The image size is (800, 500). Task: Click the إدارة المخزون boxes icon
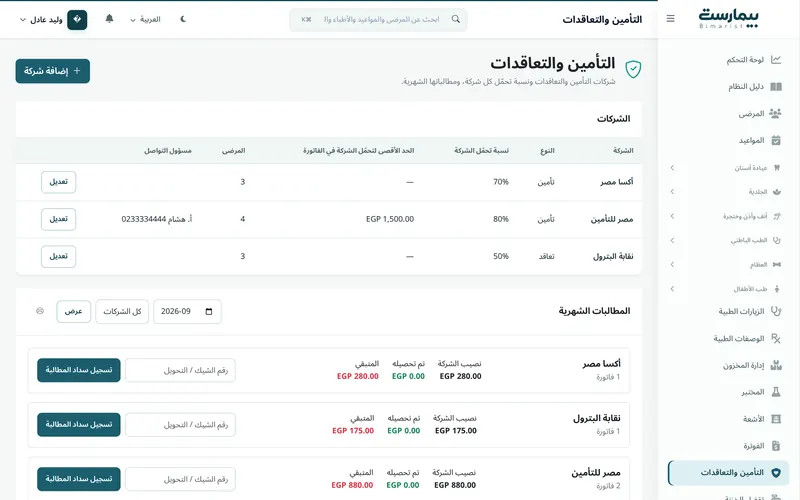coord(776,365)
